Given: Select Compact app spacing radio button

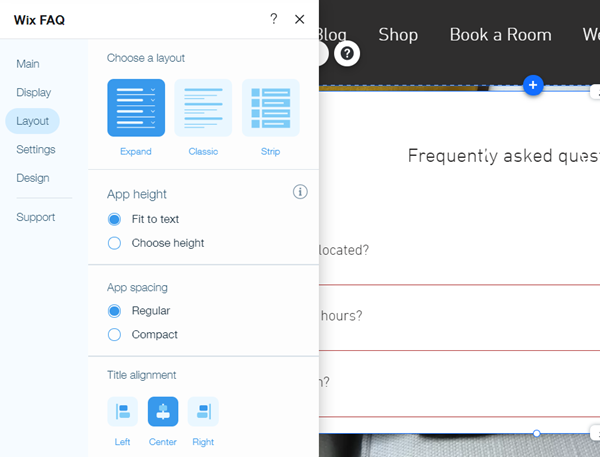Looking at the screenshot, I should pos(114,335).
